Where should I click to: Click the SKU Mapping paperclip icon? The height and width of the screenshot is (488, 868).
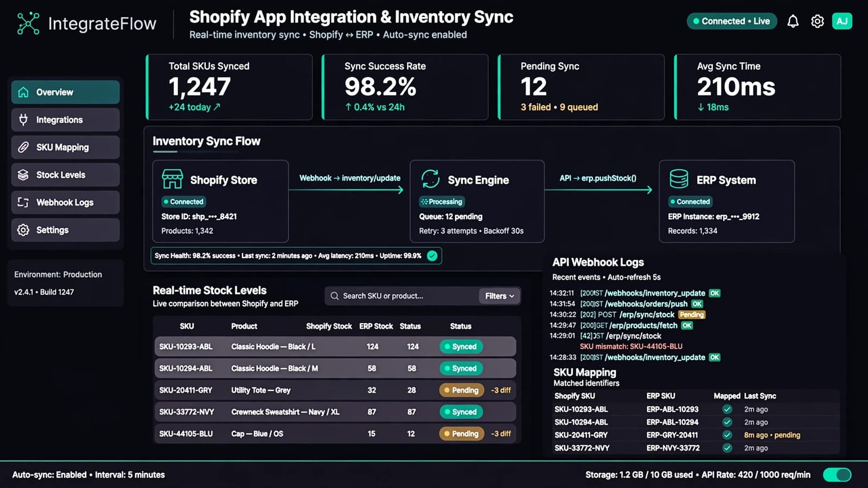[23, 147]
